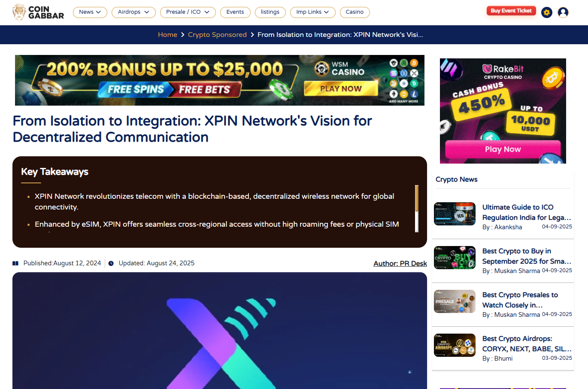
Task: Go to the Events page
Action: coord(235,12)
